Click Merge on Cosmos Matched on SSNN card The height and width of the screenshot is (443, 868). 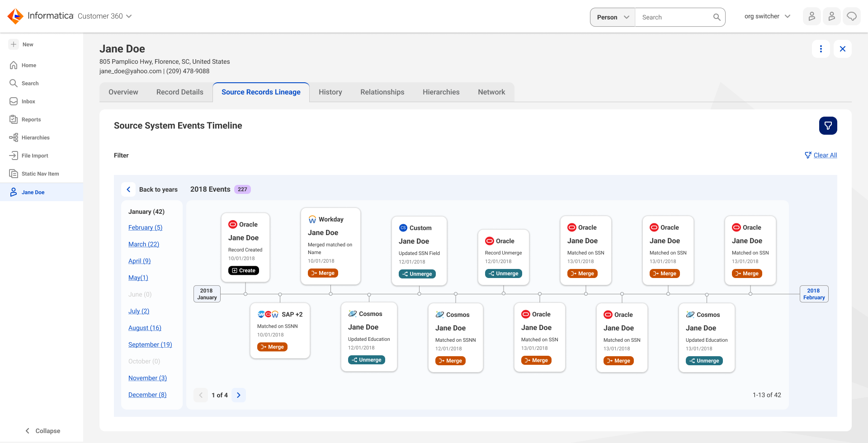[451, 361]
